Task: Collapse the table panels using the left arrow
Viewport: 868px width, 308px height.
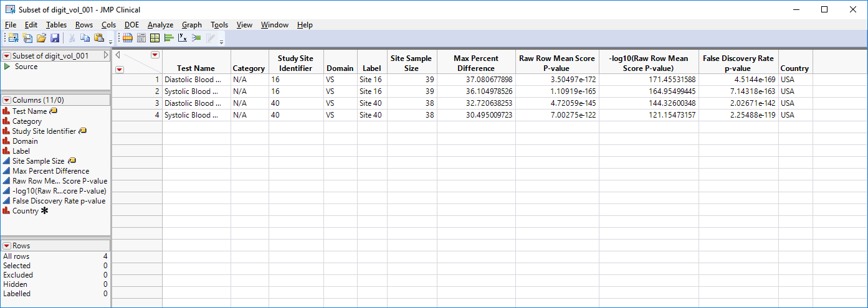Action: point(118,55)
